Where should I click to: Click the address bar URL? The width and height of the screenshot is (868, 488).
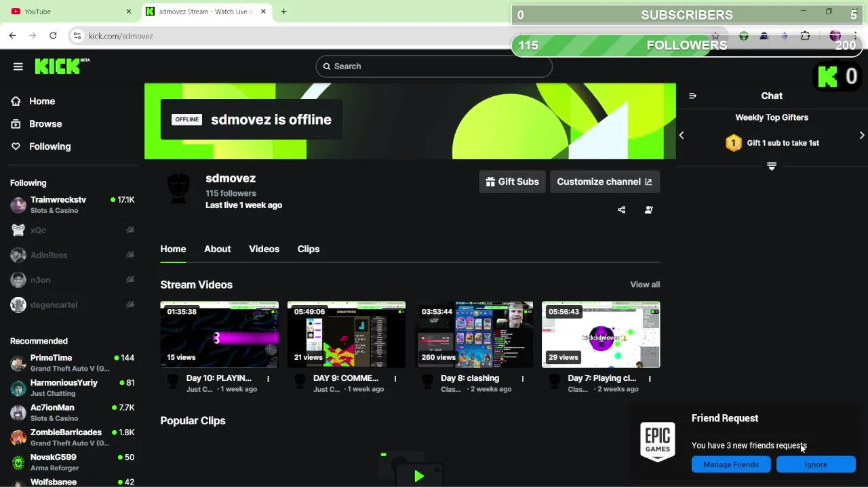(x=121, y=36)
